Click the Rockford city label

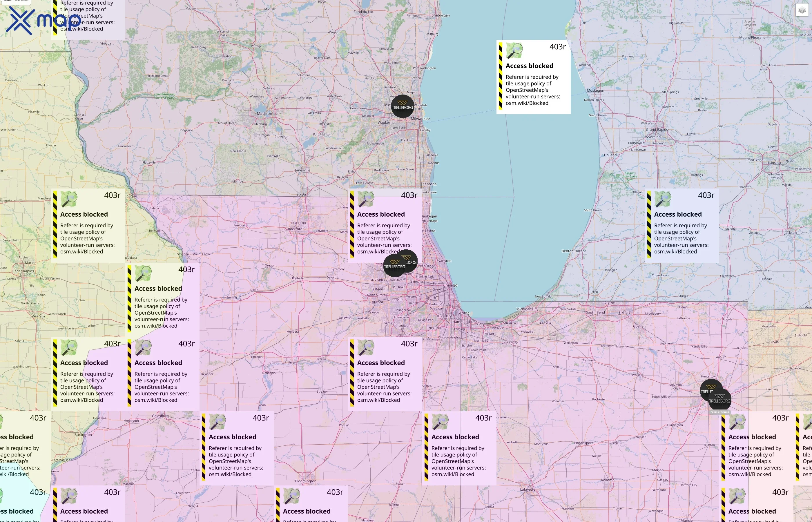[295, 229]
